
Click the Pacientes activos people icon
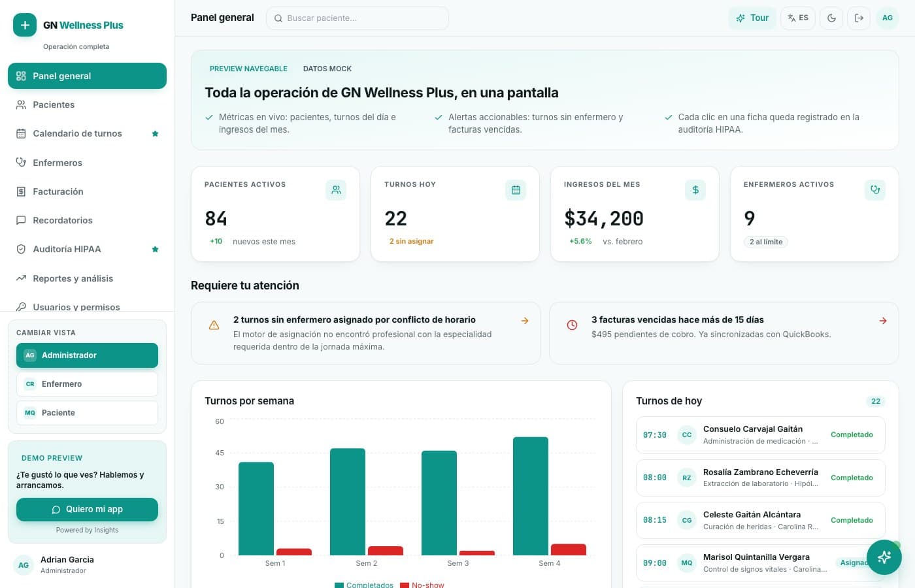pos(336,190)
